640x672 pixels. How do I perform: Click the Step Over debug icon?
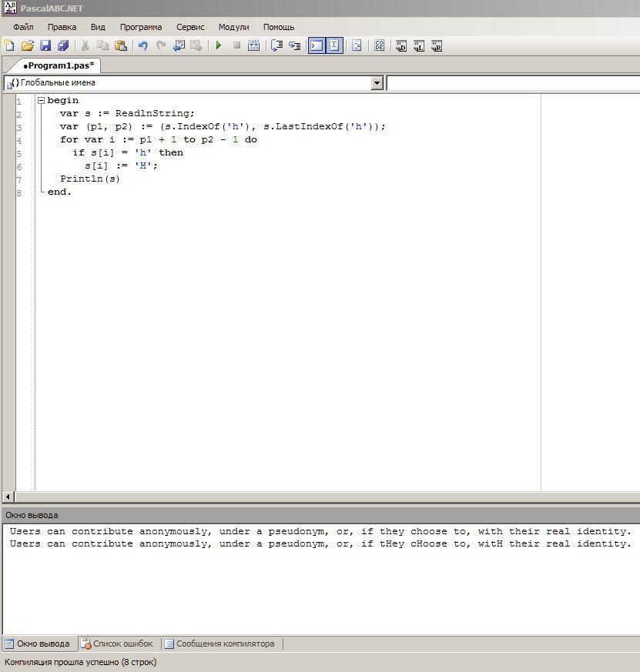tap(276, 46)
